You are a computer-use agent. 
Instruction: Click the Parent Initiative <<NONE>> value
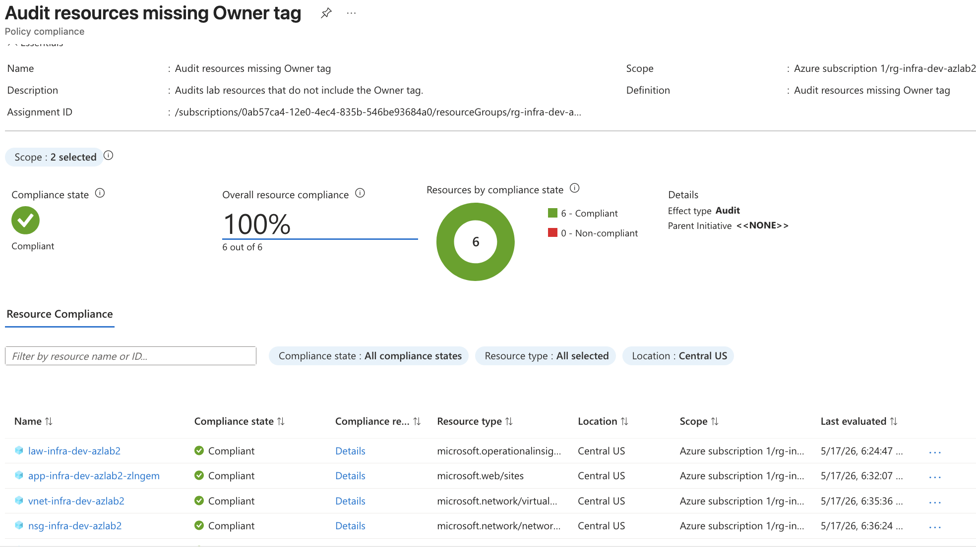point(762,225)
